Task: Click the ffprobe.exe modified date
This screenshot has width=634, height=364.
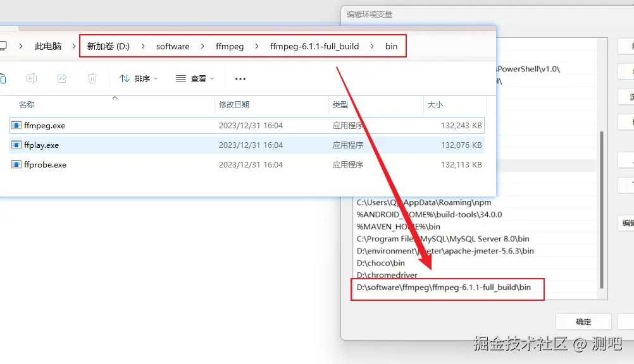Action: coord(251,165)
